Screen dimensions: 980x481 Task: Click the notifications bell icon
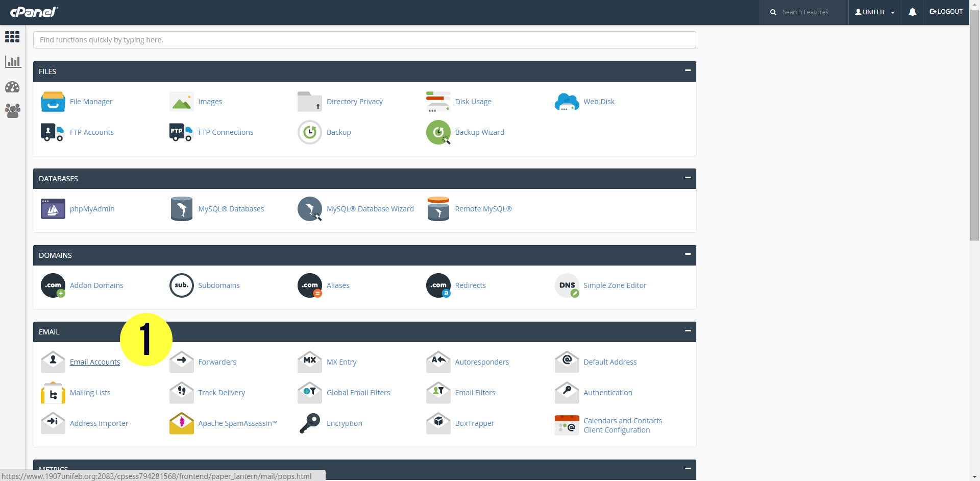coord(912,12)
